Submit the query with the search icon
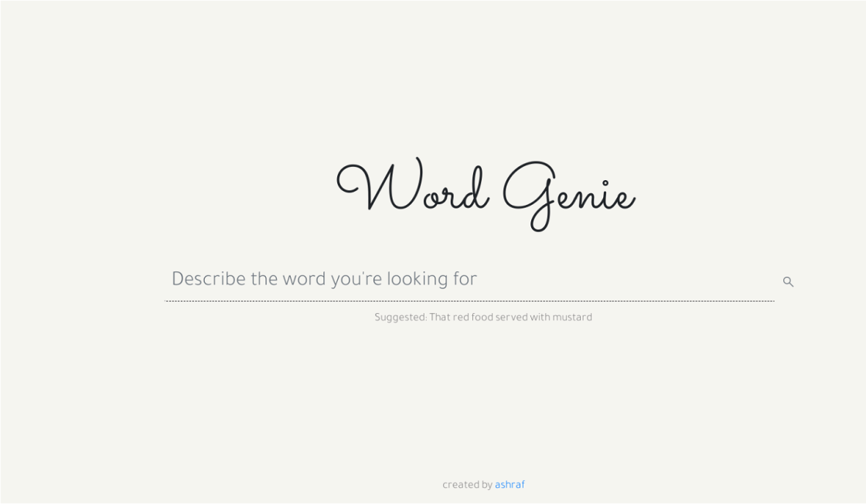Screen dimensions: 866x504 (x=788, y=282)
